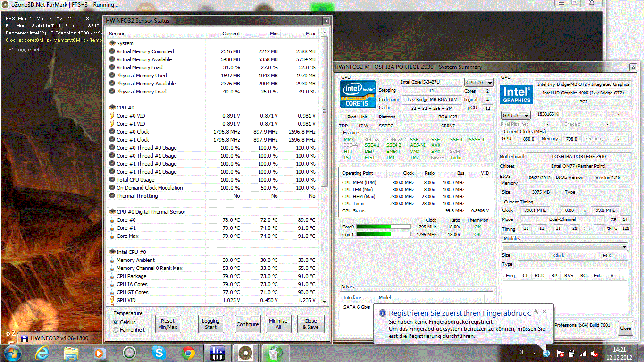Image resolution: width=644 pixels, height=362 pixels.
Task: Click the Reset Min/Max button
Action: [x=168, y=324]
